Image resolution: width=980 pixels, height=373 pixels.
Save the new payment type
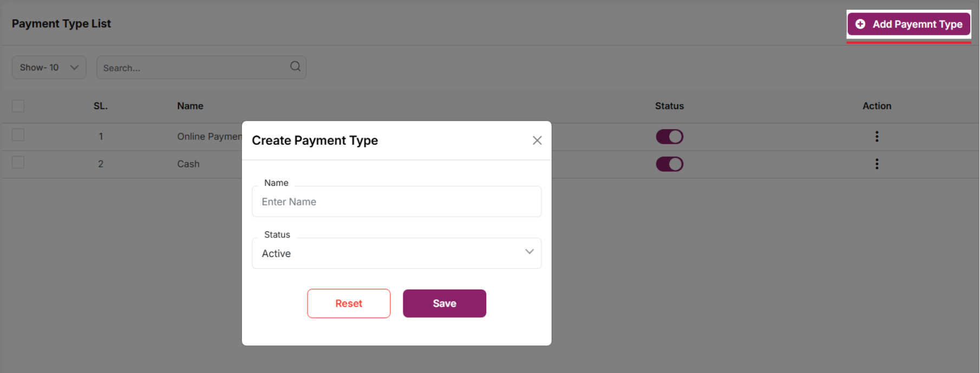point(444,304)
